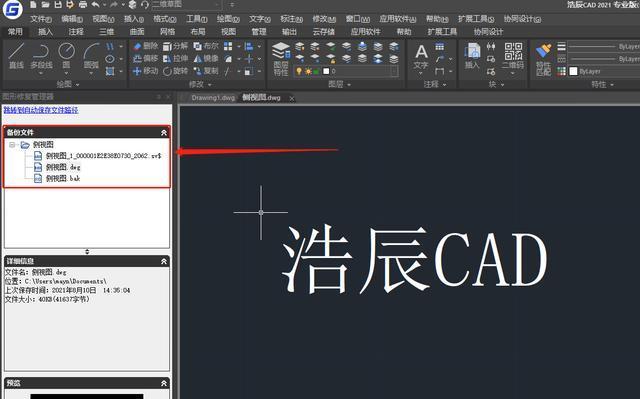Click the Open folder icon in quick toolbar
This screenshot has width=640, height=399.
(x=45, y=4)
